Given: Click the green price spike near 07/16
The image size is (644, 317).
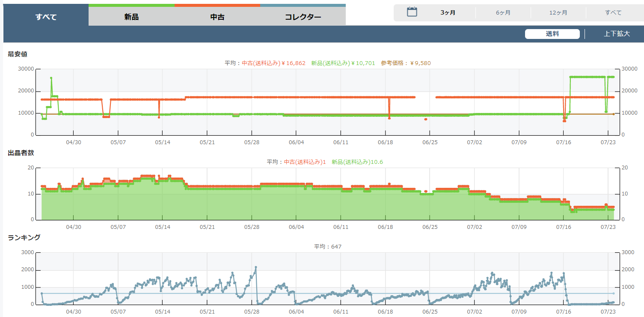Looking at the screenshot, I should pyautogui.click(x=570, y=77).
